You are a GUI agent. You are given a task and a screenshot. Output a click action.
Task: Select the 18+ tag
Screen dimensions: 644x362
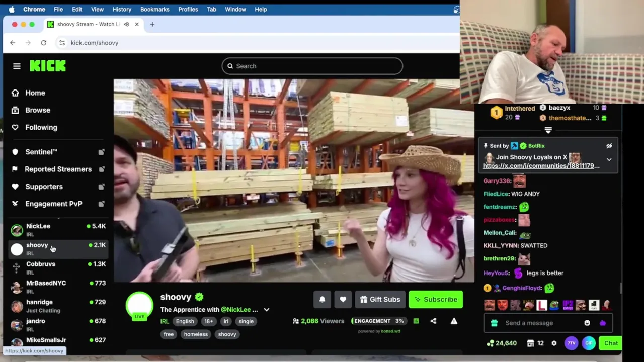coord(209,321)
